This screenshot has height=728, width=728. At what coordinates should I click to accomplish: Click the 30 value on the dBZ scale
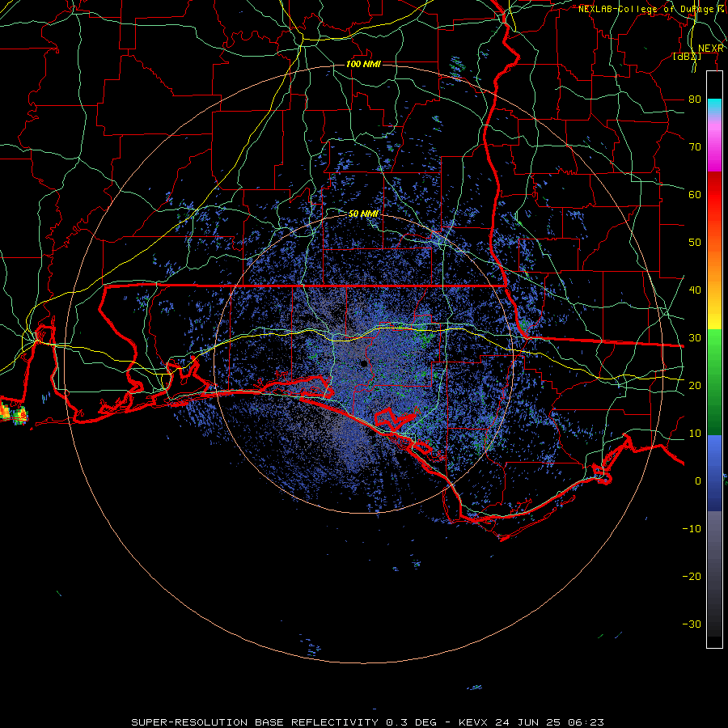695,338
